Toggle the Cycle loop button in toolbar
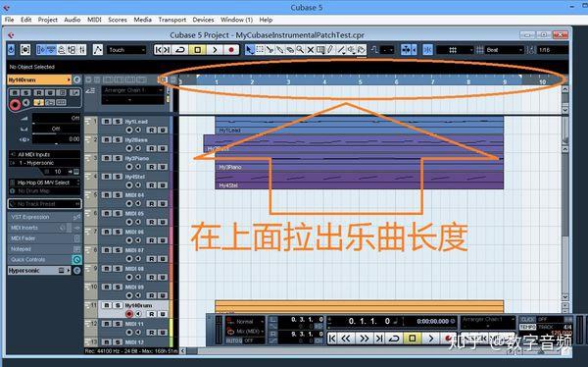The height and width of the screenshot is (367, 588). pyautogui.click(x=180, y=50)
